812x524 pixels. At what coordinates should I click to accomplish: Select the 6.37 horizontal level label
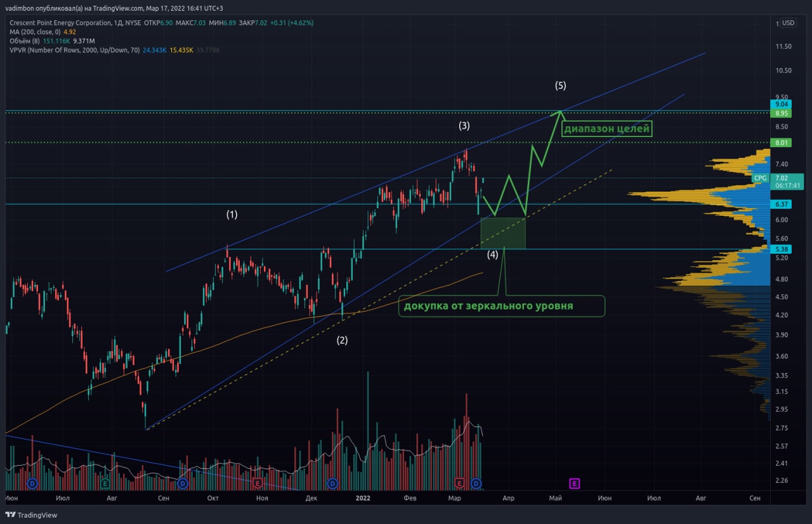781,204
